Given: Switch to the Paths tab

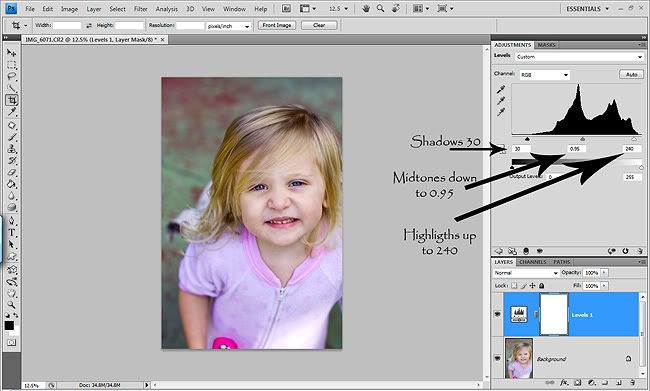Looking at the screenshot, I should coord(562,262).
